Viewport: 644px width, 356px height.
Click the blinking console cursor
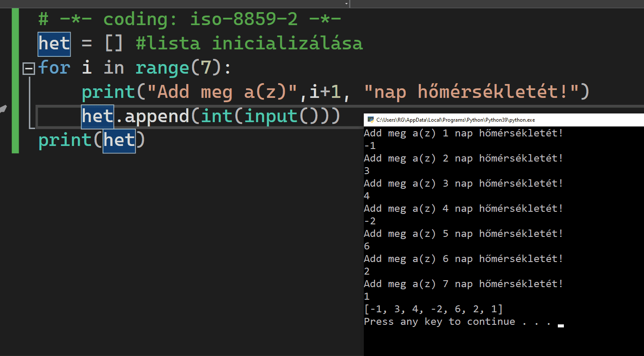coord(561,326)
